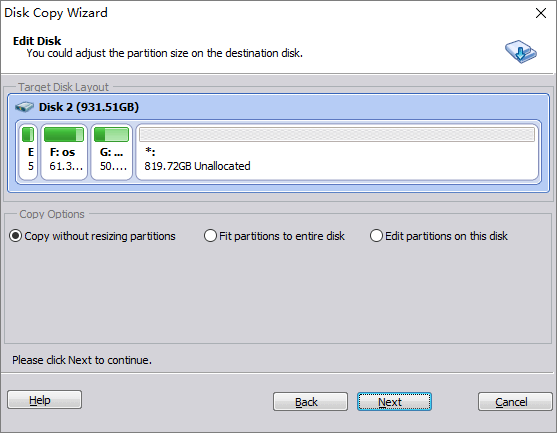The width and height of the screenshot is (557, 433).
Task: Click the Disk 2 drive icon
Action: tap(24, 107)
